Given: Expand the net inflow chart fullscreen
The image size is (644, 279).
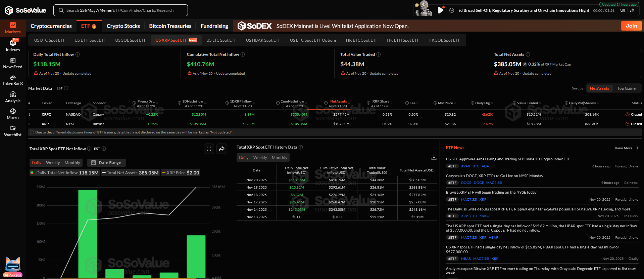Looking at the screenshot, I should [209, 149].
